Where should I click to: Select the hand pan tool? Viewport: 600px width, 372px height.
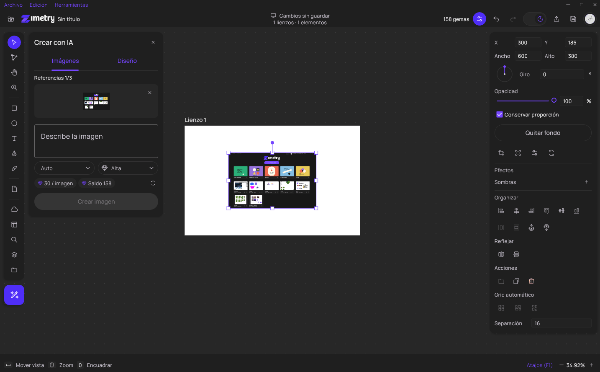point(14,72)
